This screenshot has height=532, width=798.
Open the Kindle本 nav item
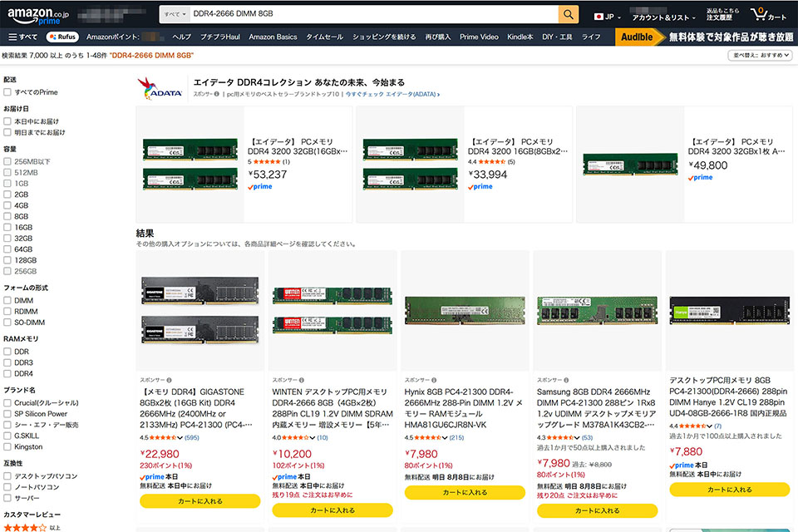click(520, 37)
